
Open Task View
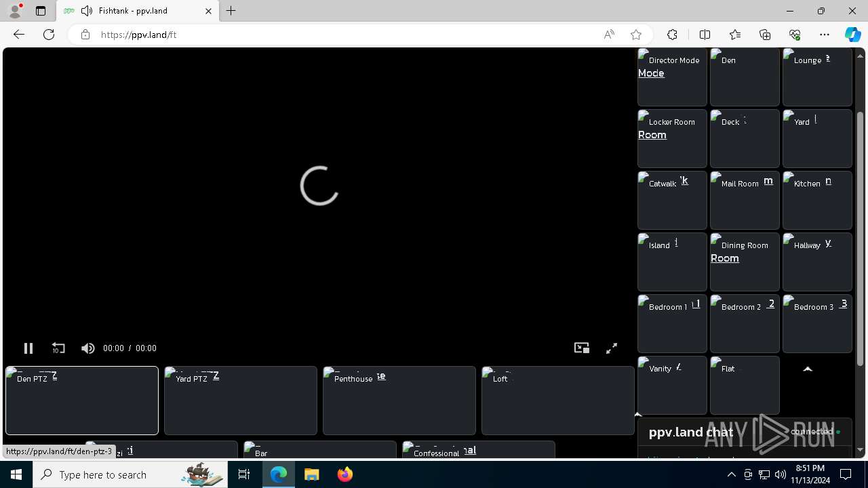click(x=244, y=474)
